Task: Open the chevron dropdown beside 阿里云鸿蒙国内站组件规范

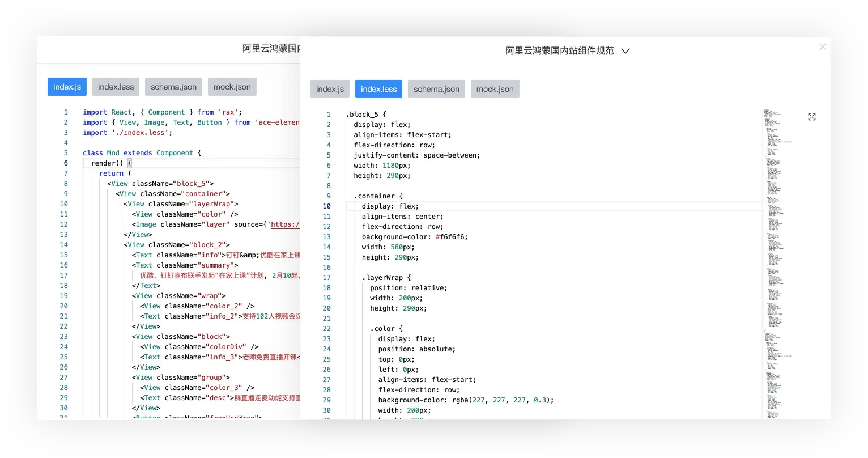Action: [x=626, y=51]
